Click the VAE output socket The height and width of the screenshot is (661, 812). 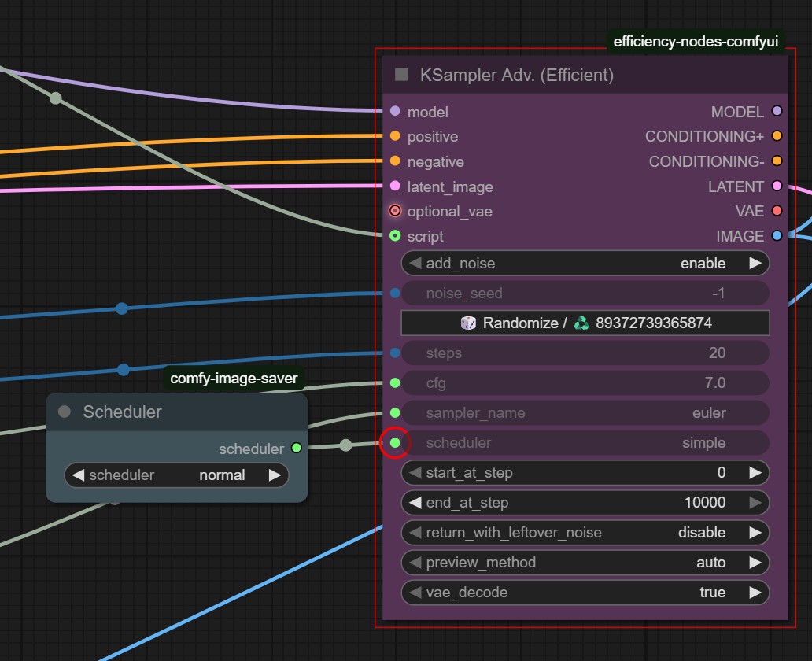777,211
